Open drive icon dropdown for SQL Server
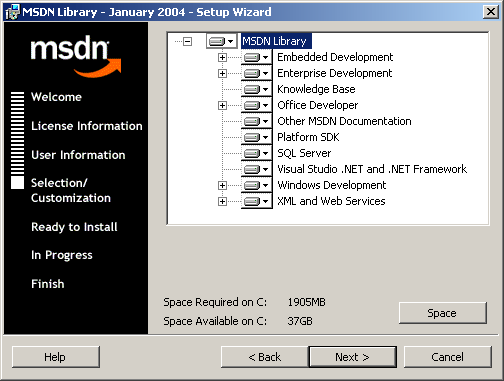Viewport: 504px width, 381px height. 256,153
